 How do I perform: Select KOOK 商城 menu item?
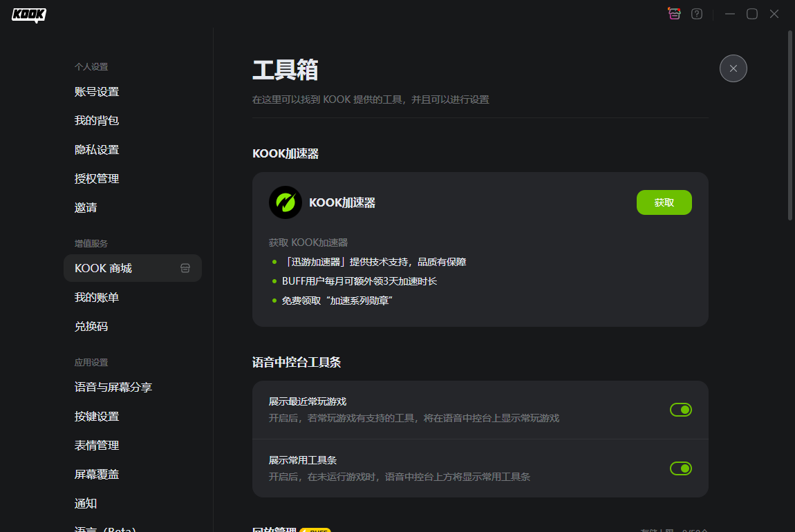click(x=133, y=268)
